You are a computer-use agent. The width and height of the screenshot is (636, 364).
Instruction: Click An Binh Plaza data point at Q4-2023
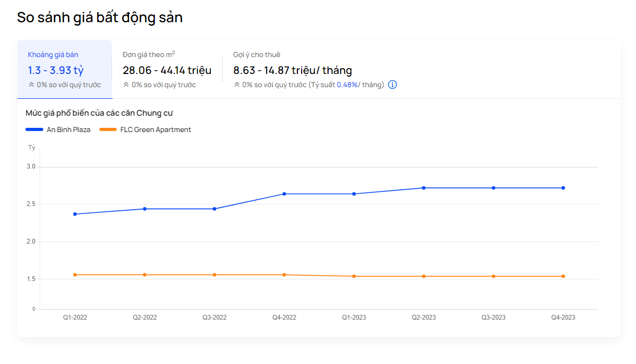pos(563,188)
